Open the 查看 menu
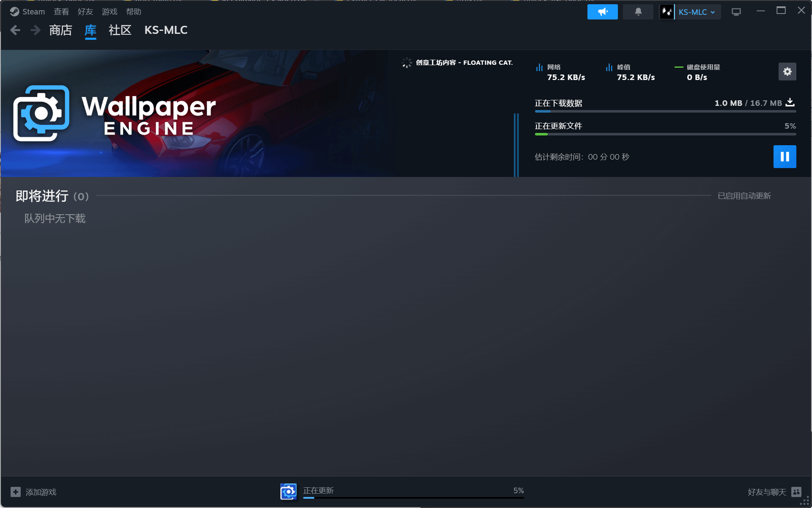The width and height of the screenshot is (812, 508). (61, 12)
